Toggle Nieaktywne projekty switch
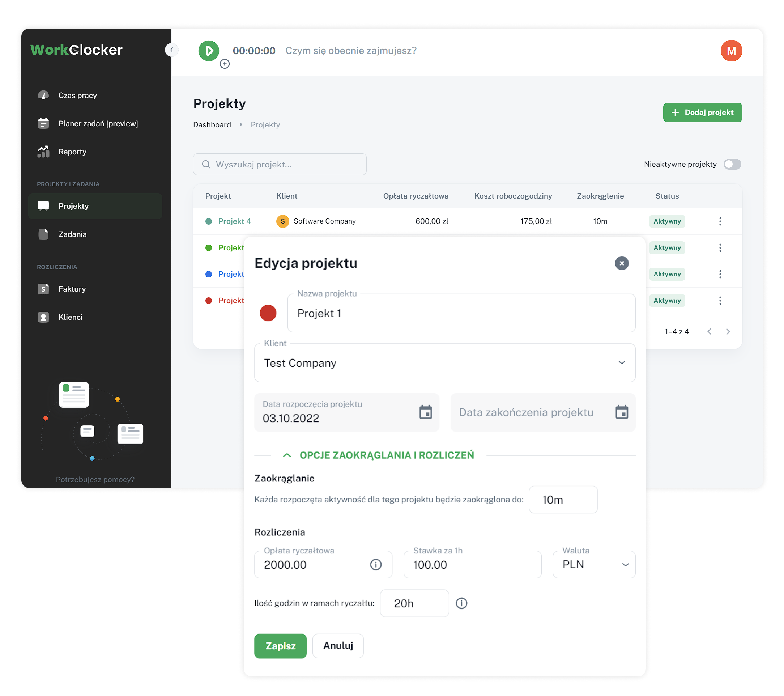Image resolution: width=784 pixels, height=696 pixels. [732, 164]
